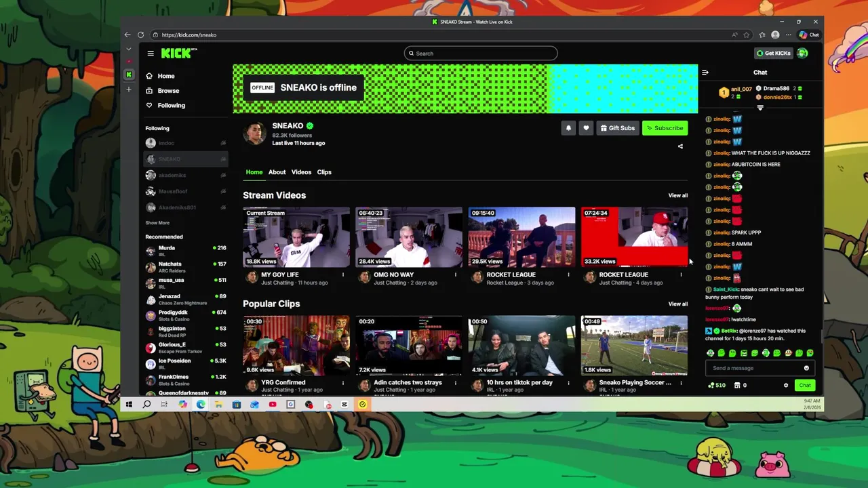Send message with green Chat button

[804, 386]
